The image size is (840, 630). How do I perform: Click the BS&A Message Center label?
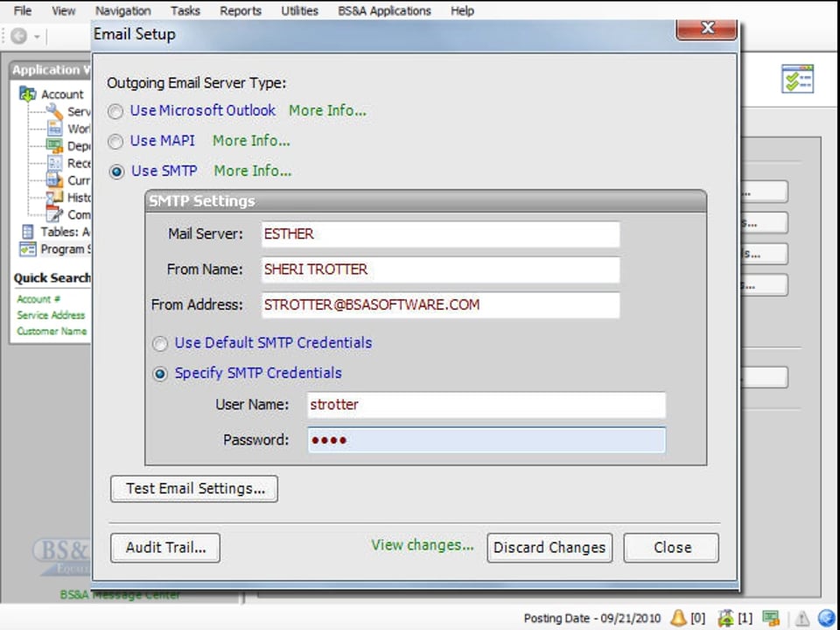tap(120, 595)
